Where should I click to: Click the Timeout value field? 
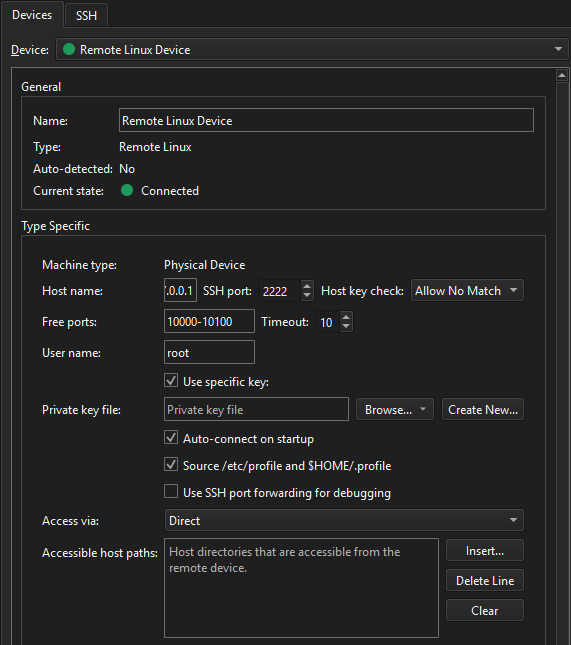(328, 322)
